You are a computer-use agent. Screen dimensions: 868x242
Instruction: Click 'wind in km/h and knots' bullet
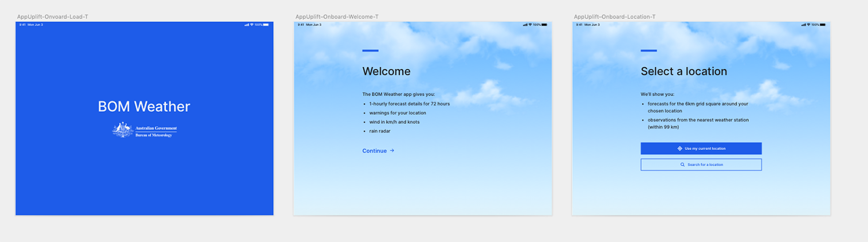[394, 122]
